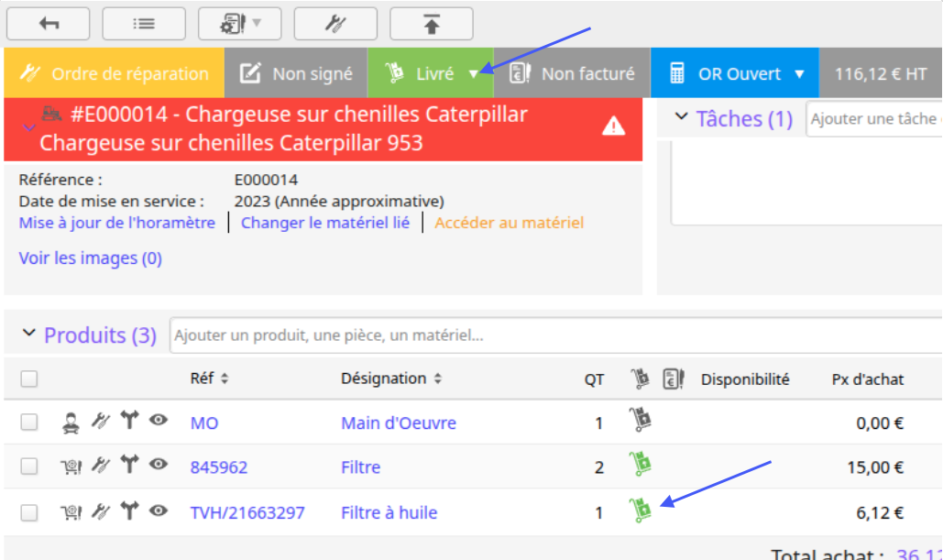Screen dimensions: 943x560
Task: Click the wrench tools toolbar button
Action: [335, 24]
